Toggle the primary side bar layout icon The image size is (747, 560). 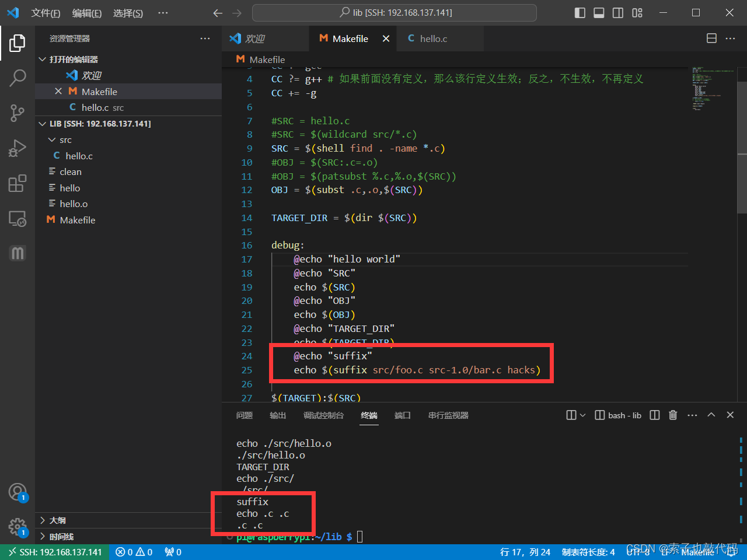[x=580, y=13]
